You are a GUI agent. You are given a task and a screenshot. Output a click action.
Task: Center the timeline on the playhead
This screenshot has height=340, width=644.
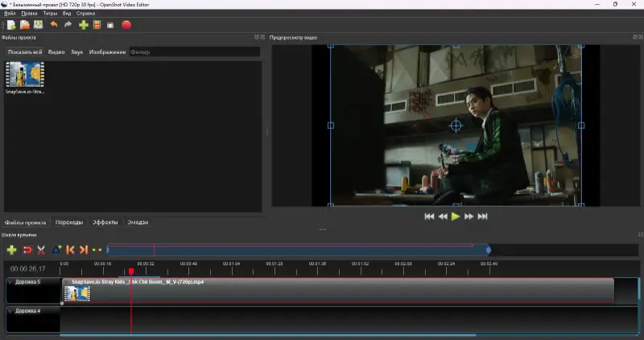(x=97, y=250)
